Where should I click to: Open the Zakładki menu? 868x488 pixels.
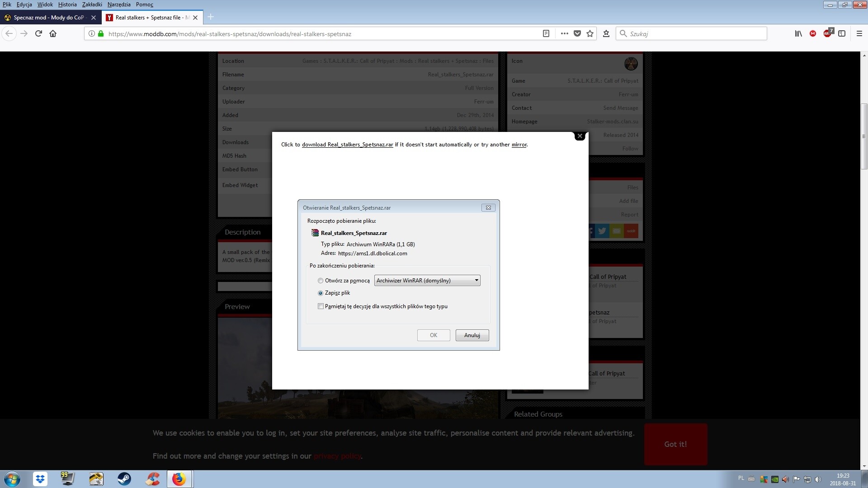(x=92, y=5)
